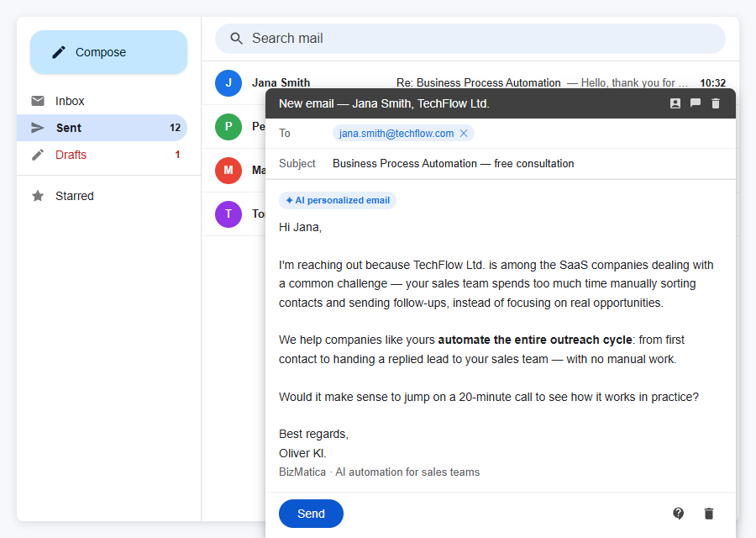Click the Starred star icon
This screenshot has width=756, height=538.
(38, 196)
